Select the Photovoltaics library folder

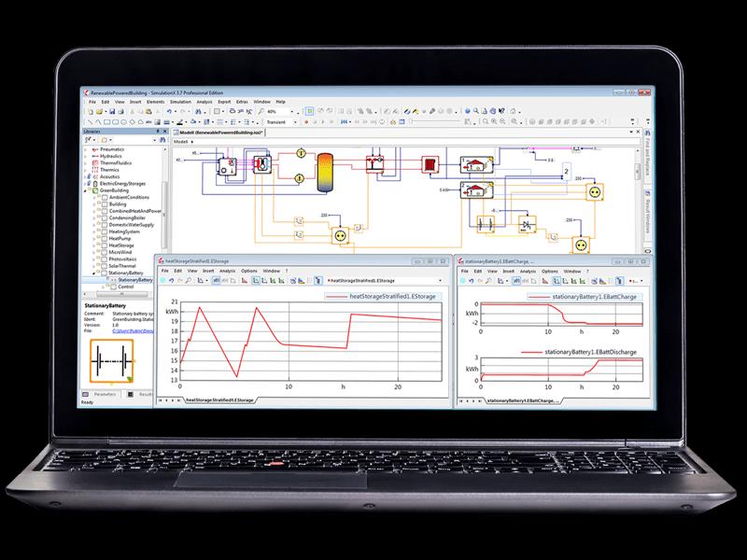[x=122, y=259]
